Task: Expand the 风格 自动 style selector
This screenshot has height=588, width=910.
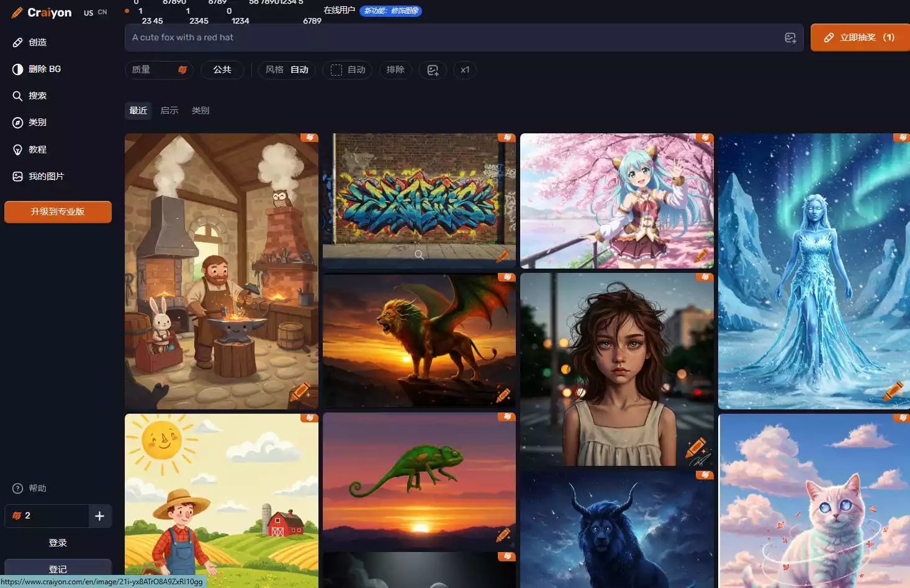Action: 287,70
